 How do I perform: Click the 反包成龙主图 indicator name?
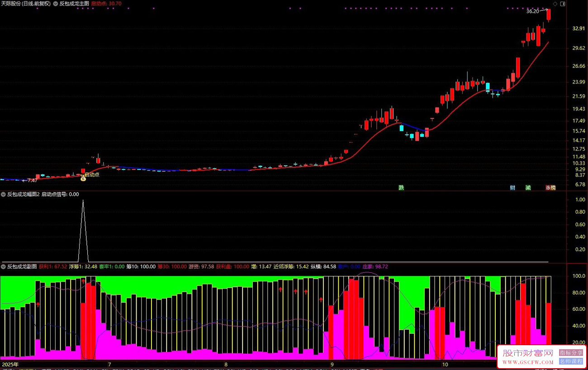(x=74, y=4)
